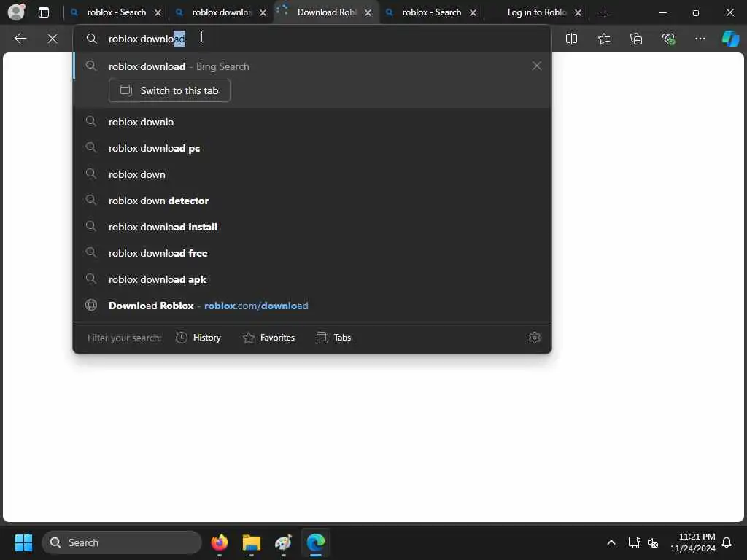Open the Paint app in taskbar
This screenshot has width=747, height=560.
click(x=284, y=542)
